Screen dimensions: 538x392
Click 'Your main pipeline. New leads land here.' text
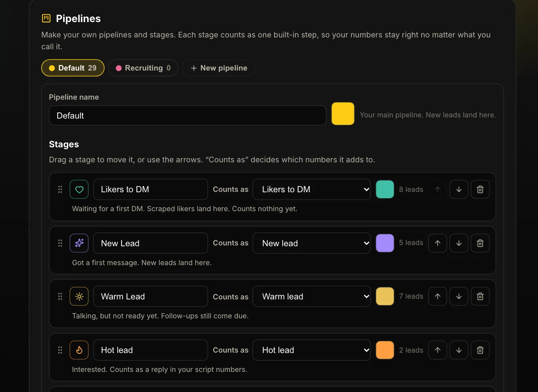point(428,115)
